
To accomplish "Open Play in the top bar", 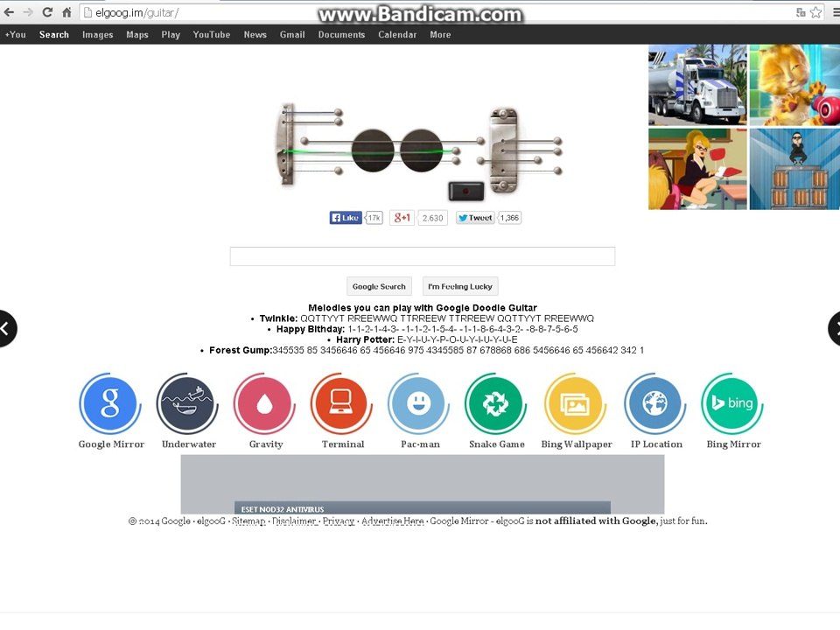I will click(171, 34).
